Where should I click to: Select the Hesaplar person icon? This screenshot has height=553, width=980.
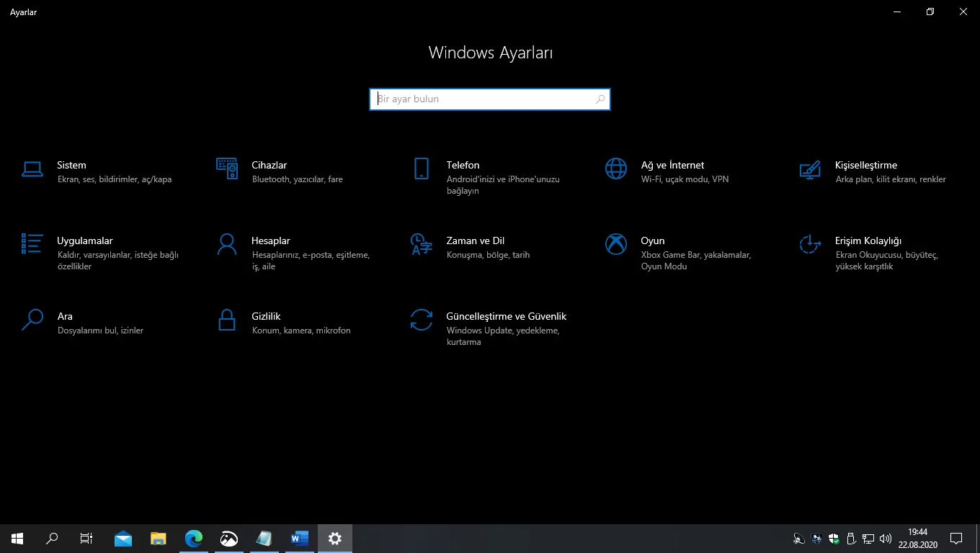[226, 244]
